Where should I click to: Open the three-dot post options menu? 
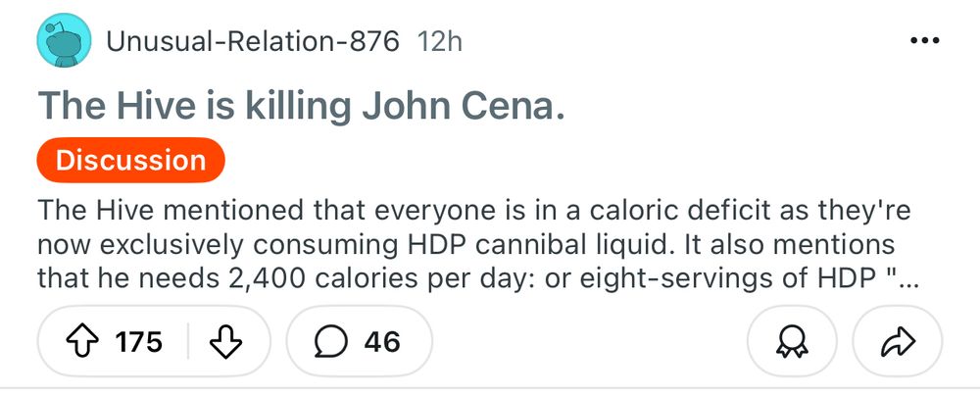pyautogui.click(x=924, y=42)
